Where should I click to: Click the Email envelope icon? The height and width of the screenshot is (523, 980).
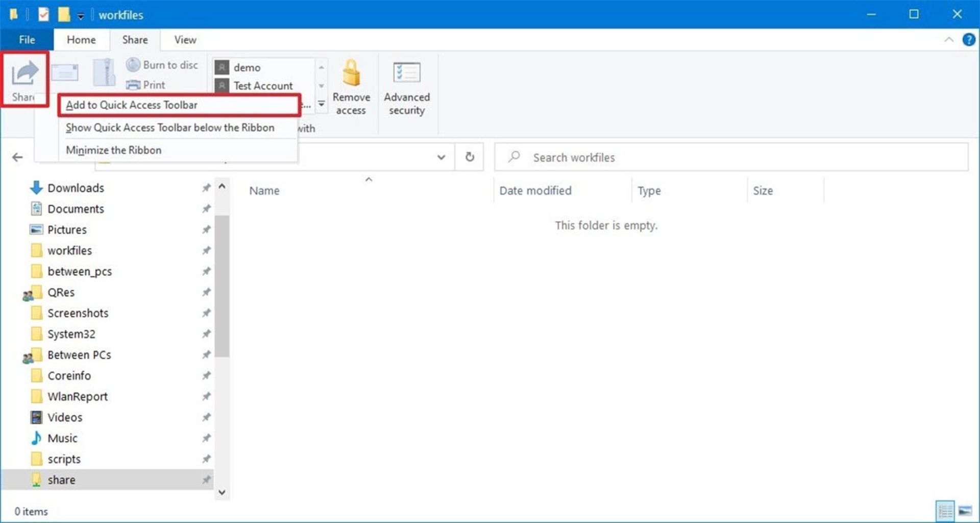click(x=65, y=73)
